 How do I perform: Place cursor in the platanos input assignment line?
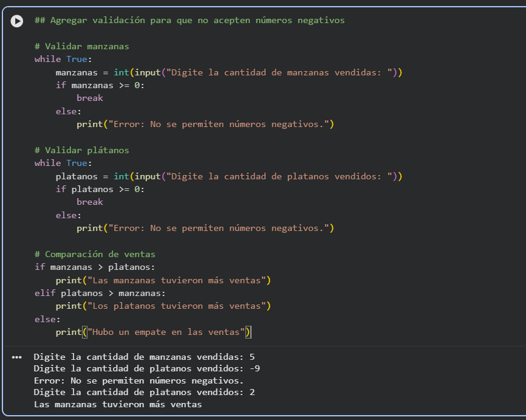coord(229,177)
